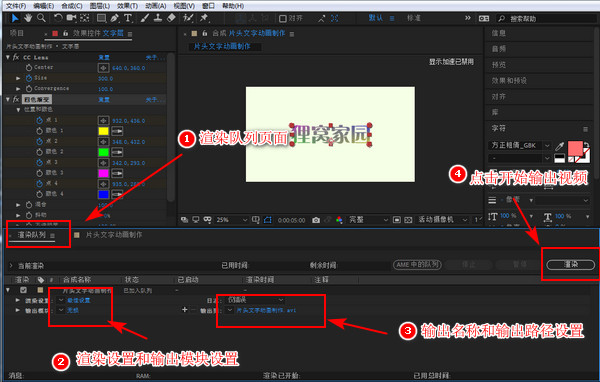This screenshot has height=382, width=600.
Task: Click the yellow 颜色 1 swatch
Action: click(x=103, y=131)
